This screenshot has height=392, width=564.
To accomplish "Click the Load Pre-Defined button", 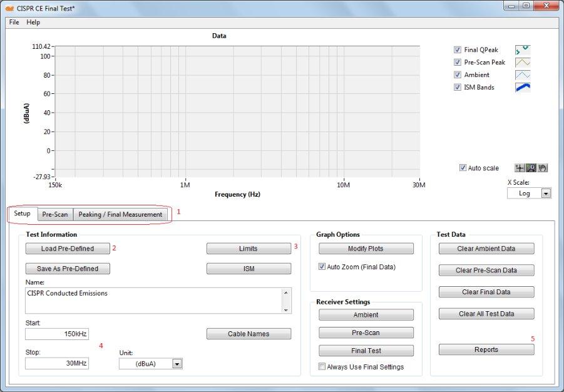I will (68, 249).
